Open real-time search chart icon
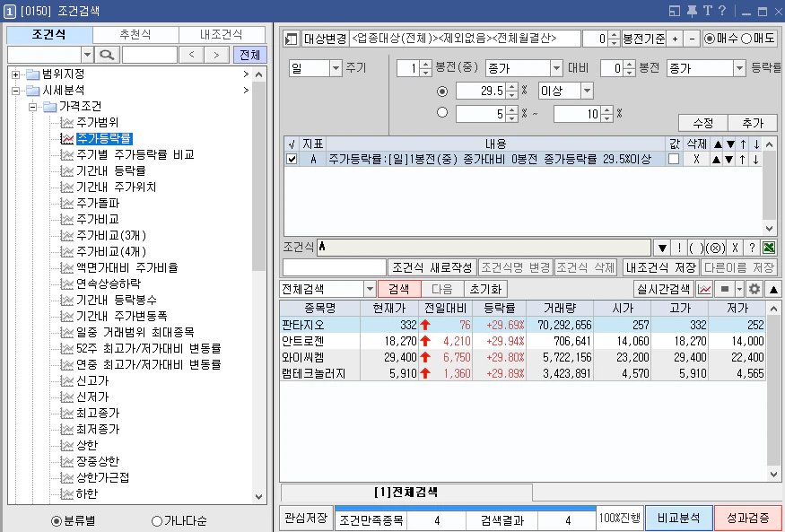 [704, 288]
